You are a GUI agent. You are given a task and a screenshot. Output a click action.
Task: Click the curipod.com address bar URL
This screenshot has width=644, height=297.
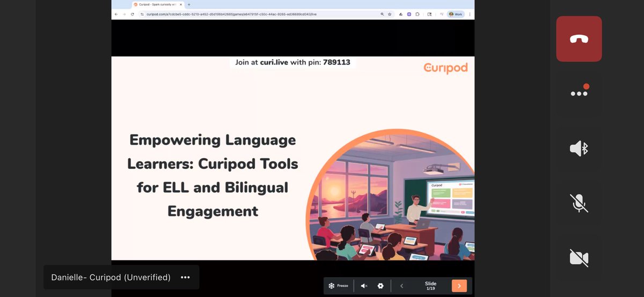[x=231, y=14]
